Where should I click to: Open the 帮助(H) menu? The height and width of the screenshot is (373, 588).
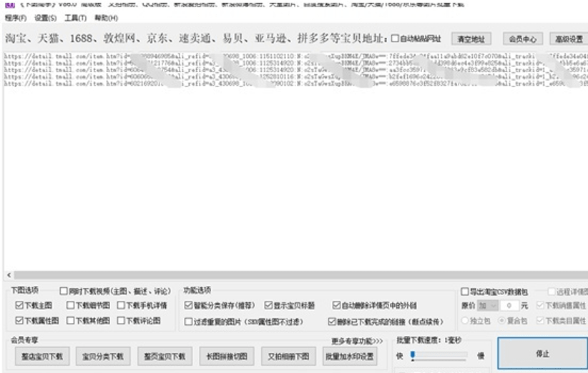pyautogui.click(x=106, y=18)
